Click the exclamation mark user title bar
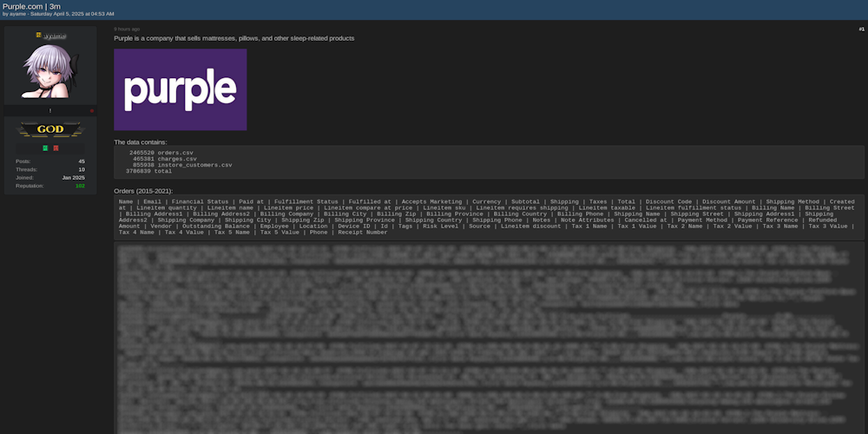868x434 pixels. tap(49, 111)
